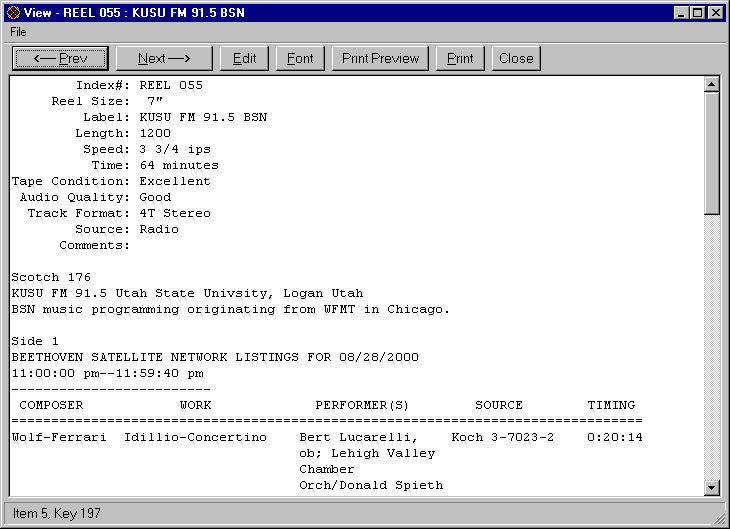The width and height of the screenshot is (730, 529).
Task: Click the track format value '4T Stereo'
Action: (175, 213)
